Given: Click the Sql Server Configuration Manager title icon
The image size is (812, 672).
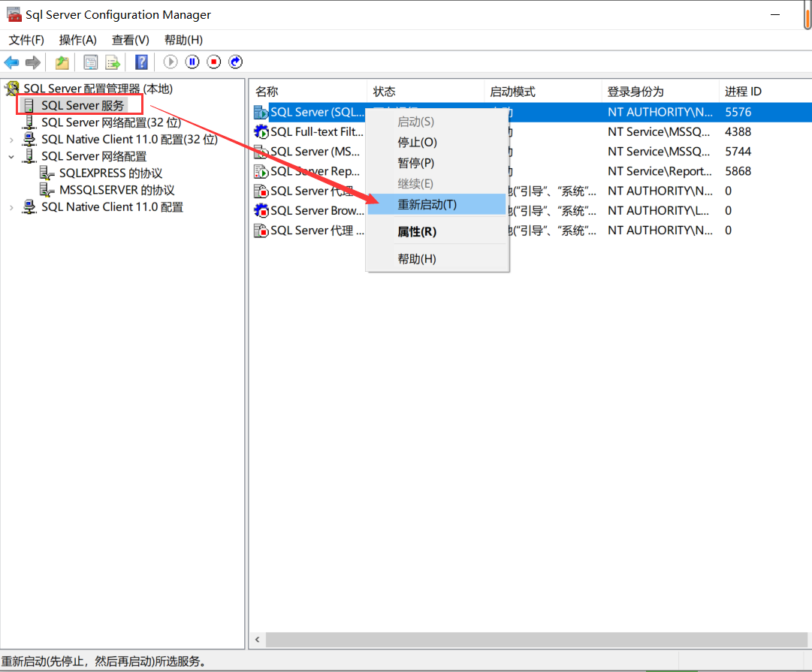Looking at the screenshot, I should click(14, 14).
